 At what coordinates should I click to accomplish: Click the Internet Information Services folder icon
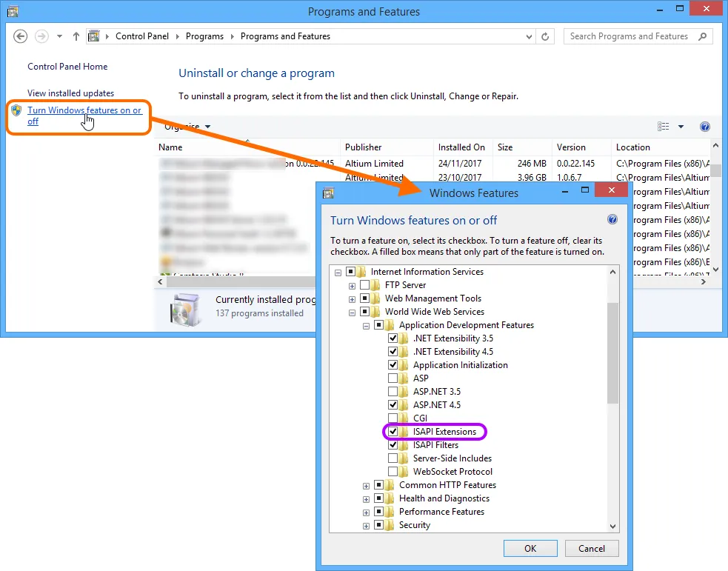(361, 272)
